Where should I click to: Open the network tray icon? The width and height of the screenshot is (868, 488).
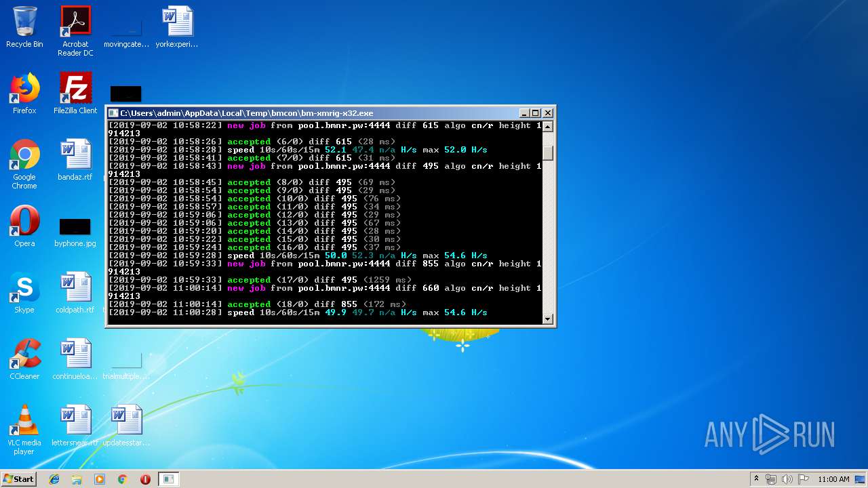coord(771,479)
